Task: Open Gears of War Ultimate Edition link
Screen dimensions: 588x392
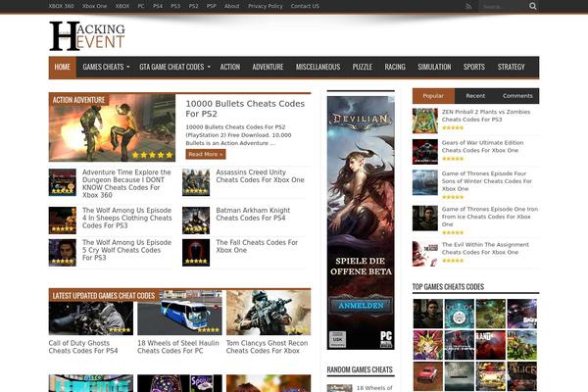Action: coord(482,146)
